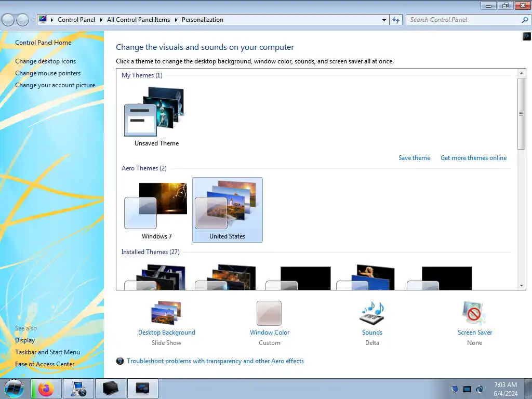This screenshot has width=532, height=399.
Task: Click the Control Panel breadcrumb
Action: (x=76, y=20)
